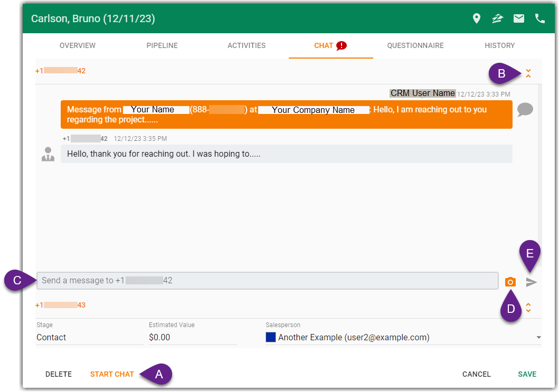
Task: Open the Pipeline tab
Action: click(162, 45)
